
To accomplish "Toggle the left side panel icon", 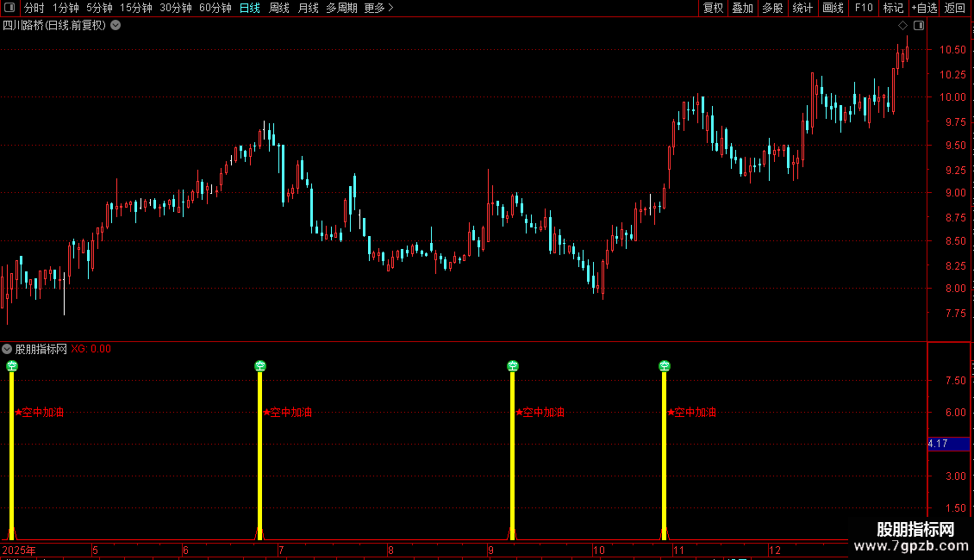I will point(9,8).
